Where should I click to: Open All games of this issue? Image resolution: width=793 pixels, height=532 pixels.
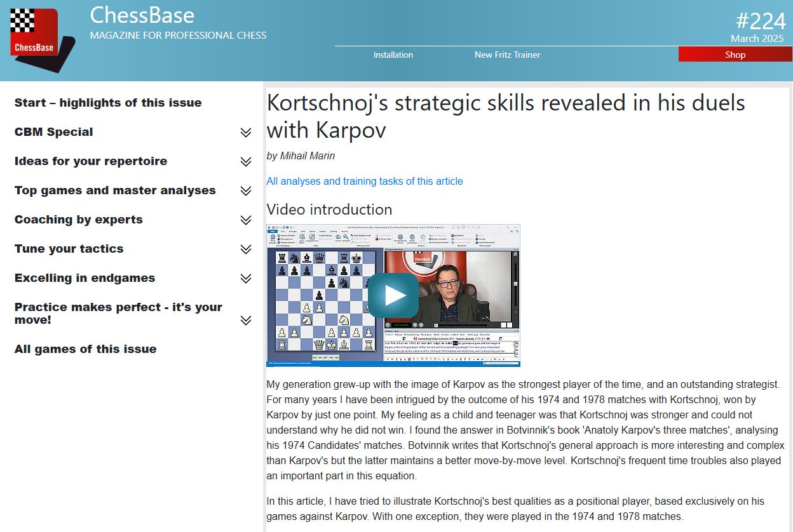click(85, 349)
